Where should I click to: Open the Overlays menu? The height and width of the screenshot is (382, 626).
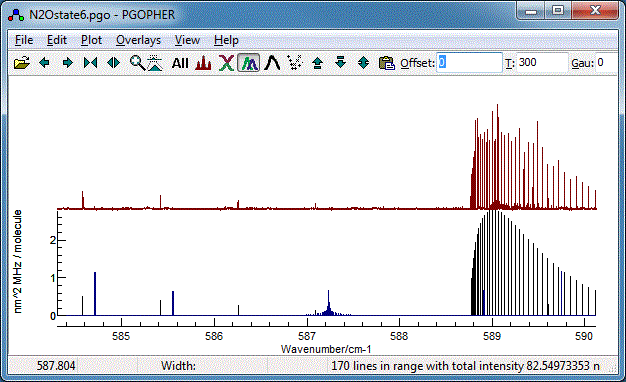pyautogui.click(x=139, y=40)
